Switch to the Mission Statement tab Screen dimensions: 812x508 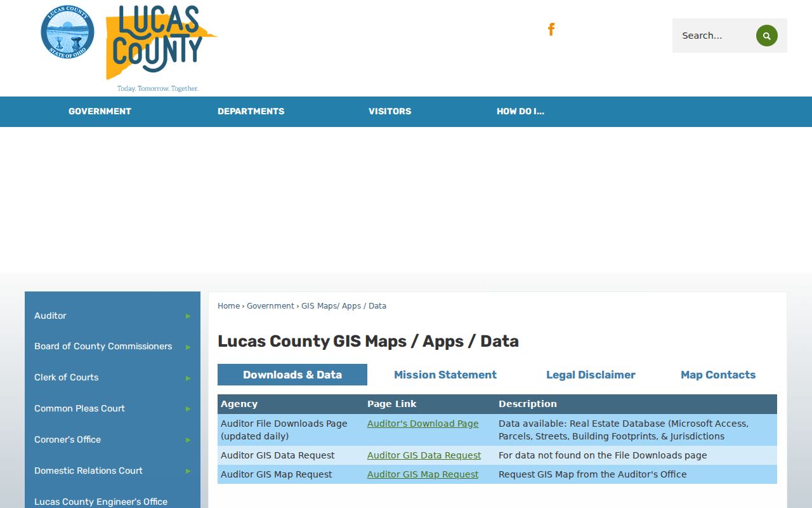point(445,375)
